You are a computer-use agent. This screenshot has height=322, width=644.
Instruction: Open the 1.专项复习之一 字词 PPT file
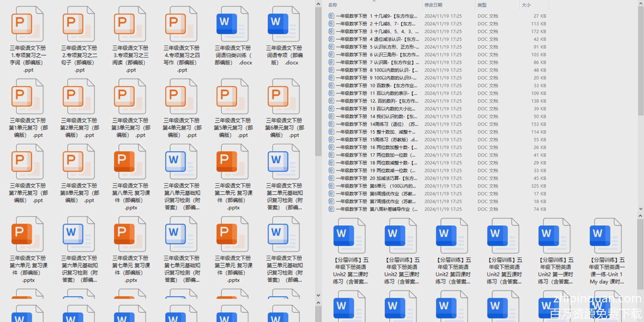pos(27,24)
